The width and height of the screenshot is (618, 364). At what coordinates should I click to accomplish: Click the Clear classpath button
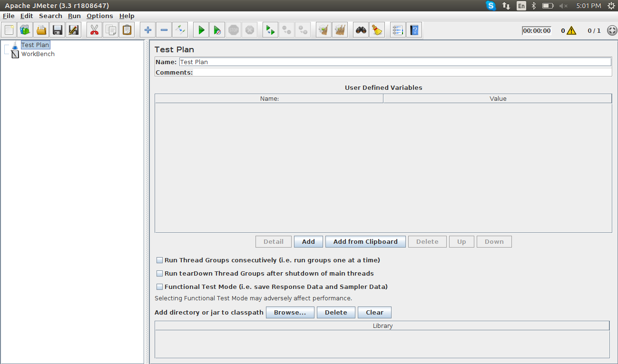(374, 312)
